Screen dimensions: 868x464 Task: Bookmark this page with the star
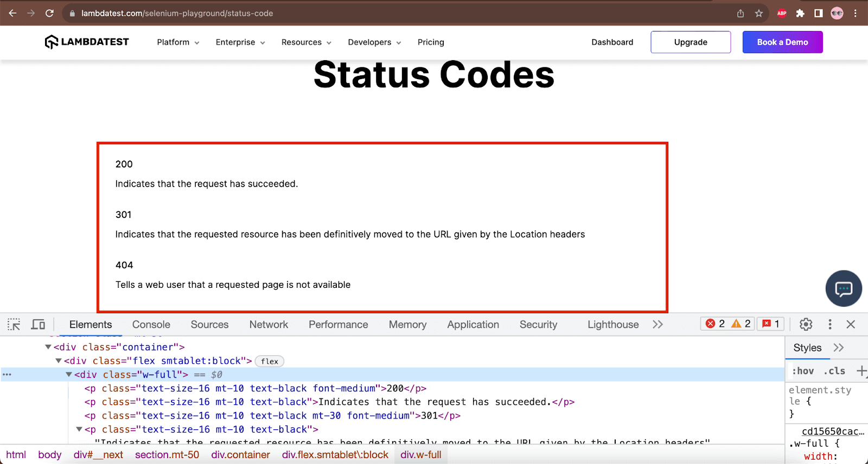tap(759, 14)
